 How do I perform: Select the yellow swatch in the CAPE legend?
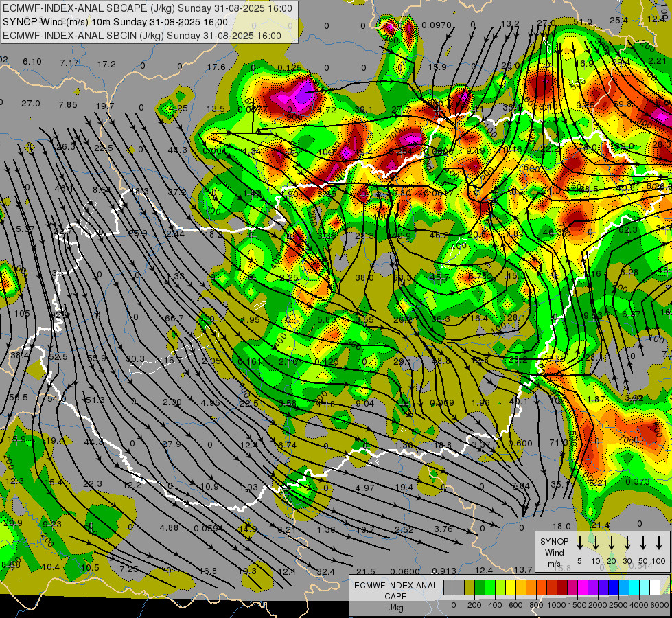click(x=511, y=588)
